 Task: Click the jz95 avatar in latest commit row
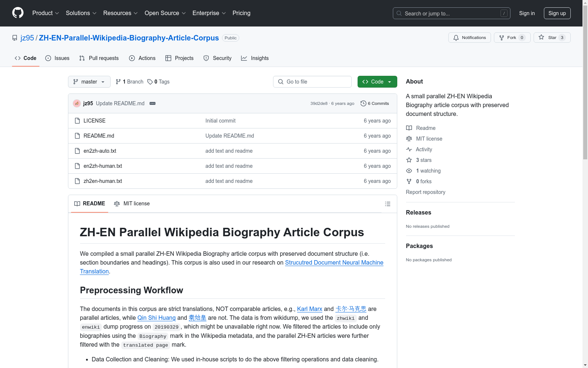77,103
